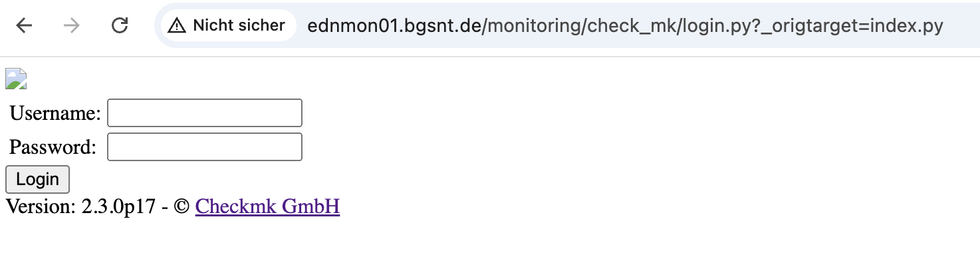
Task: Click the copyright © symbol
Action: (x=181, y=206)
